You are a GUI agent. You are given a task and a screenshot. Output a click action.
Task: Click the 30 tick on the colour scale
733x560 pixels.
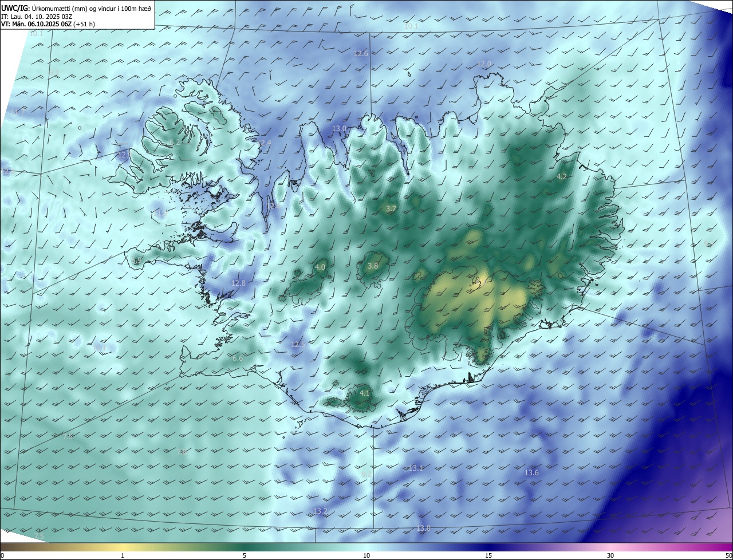point(610,555)
